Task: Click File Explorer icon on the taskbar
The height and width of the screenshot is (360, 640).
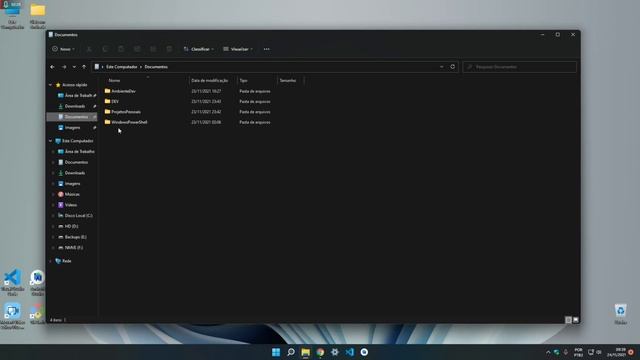Action: (305, 352)
